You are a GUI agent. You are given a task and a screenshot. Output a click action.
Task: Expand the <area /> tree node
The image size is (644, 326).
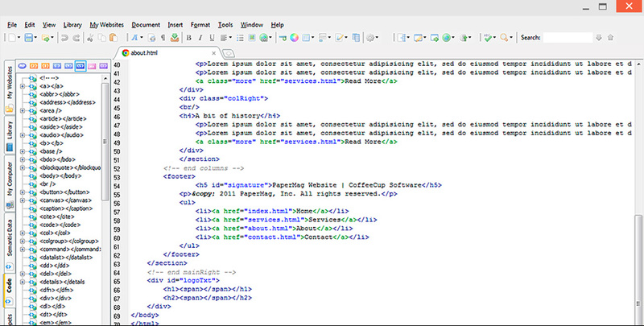(23, 111)
